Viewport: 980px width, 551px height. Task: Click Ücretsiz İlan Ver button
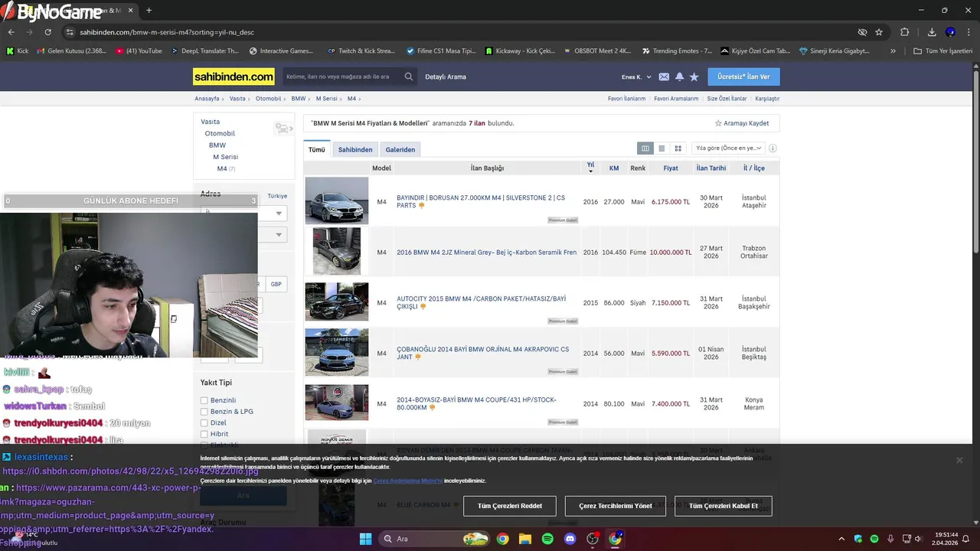743,77
